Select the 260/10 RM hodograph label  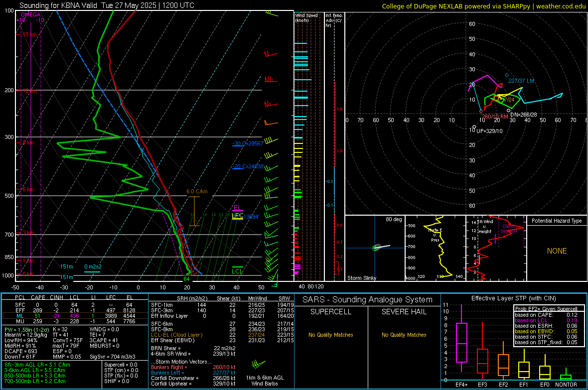(x=495, y=117)
